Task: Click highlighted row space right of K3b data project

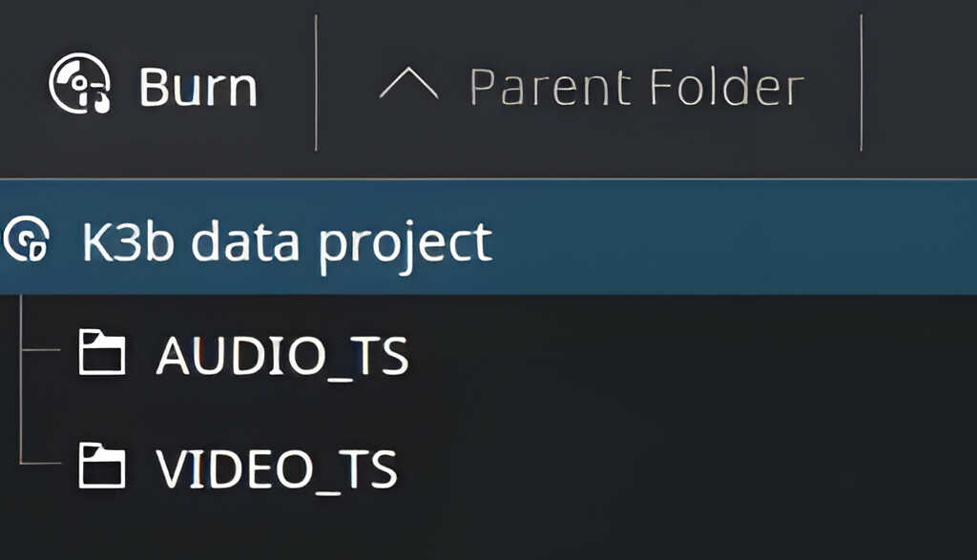Action: click(x=735, y=239)
